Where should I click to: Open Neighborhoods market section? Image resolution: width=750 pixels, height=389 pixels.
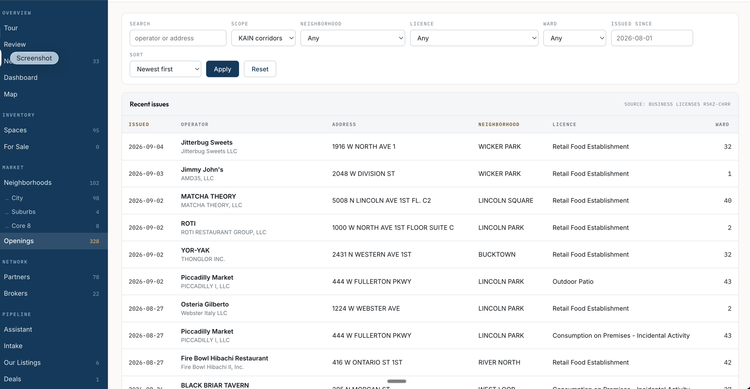[x=27, y=183]
